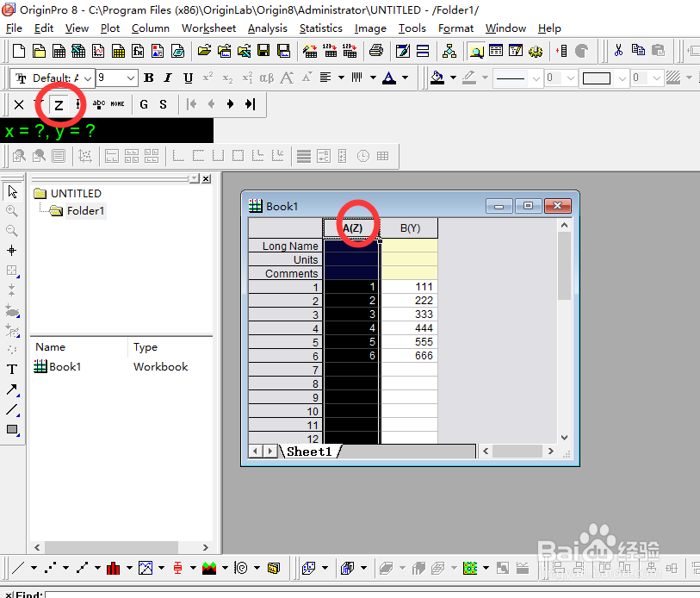
Task: Click the Cut scissors icon
Action: tap(618, 51)
